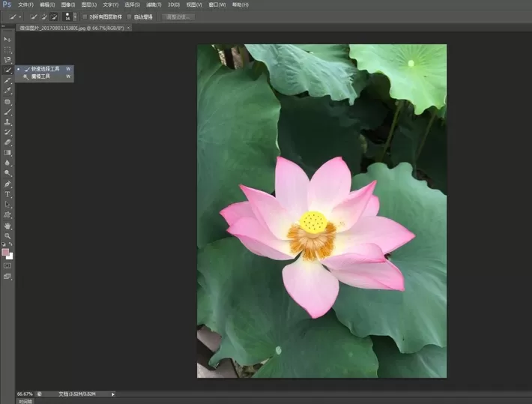
Task: Select the Horizontal Type tool
Action: pyautogui.click(x=7, y=194)
